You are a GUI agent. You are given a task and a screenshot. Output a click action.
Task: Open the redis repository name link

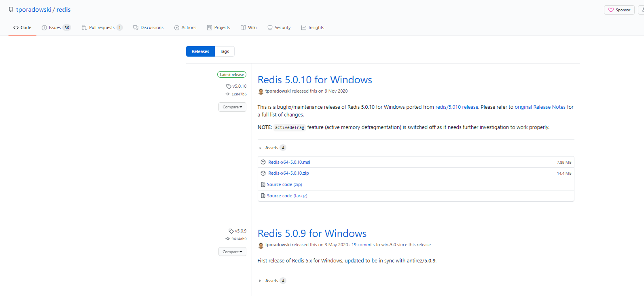(64, 10)
